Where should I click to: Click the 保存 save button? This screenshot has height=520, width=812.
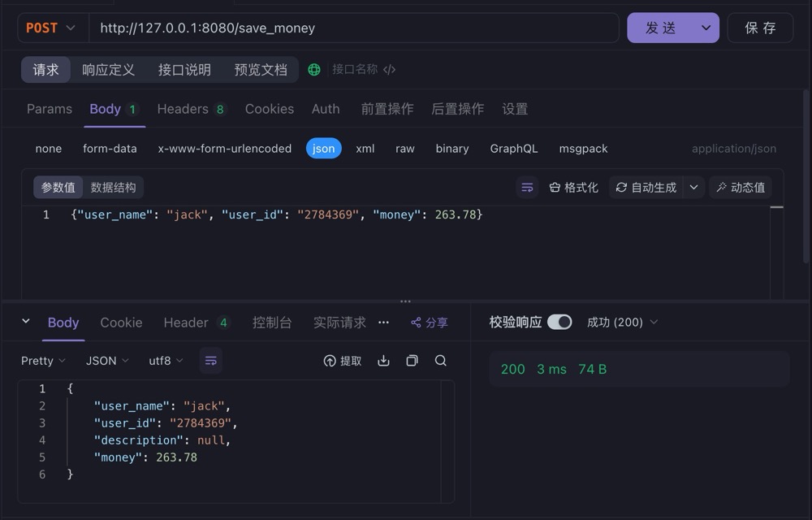[x=760, y=27]
